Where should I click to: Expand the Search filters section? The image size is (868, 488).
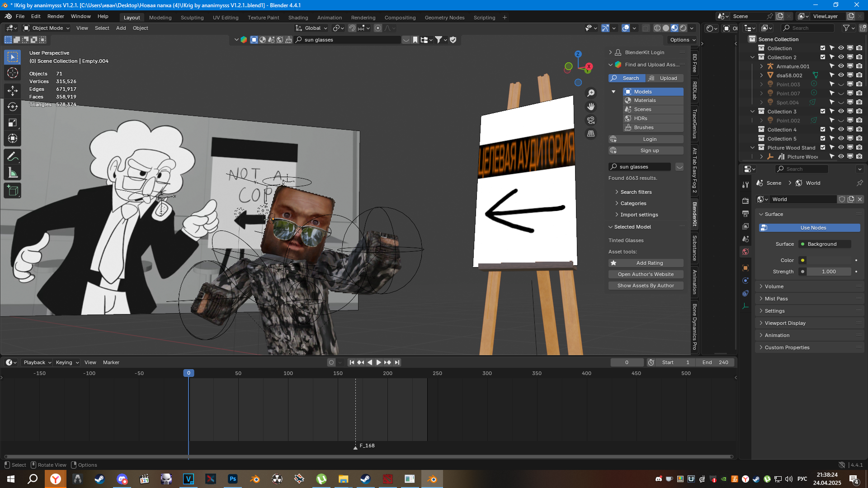[636, 192]
